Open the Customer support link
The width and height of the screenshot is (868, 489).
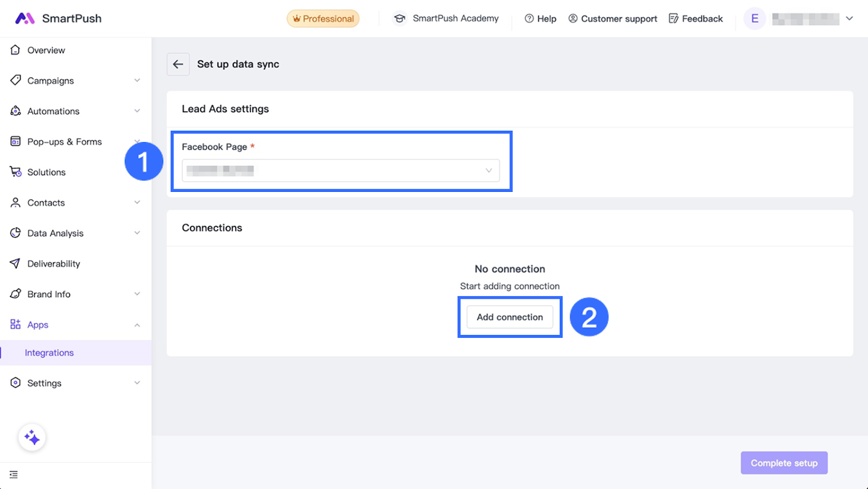point(612,18)
